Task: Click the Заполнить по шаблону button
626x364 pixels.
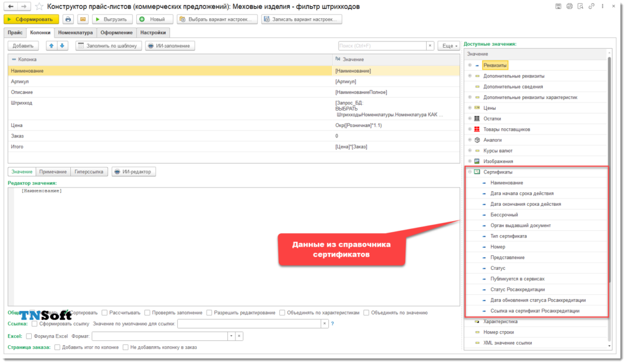Action: (x=109, y=46)
